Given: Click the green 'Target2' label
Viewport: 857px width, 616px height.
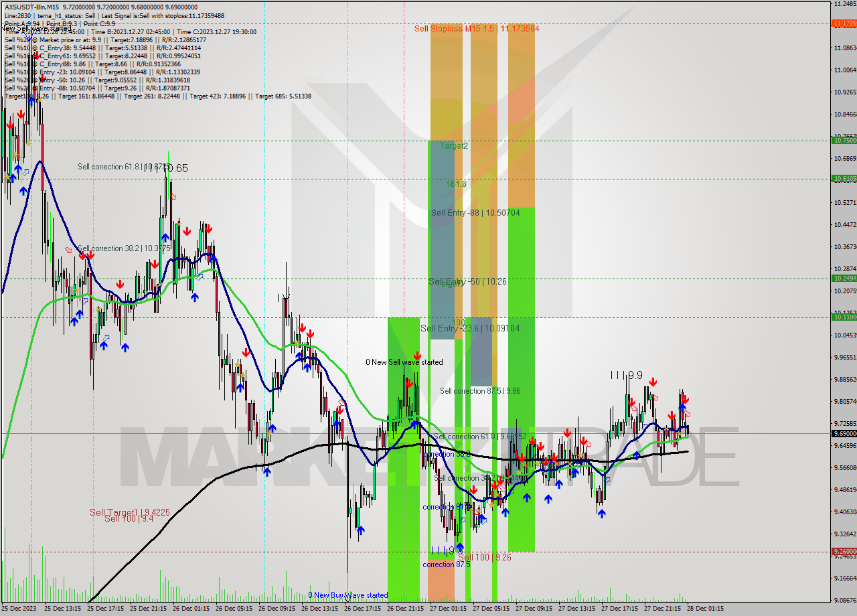Looking at the screenshot, I should pos(454,145).
